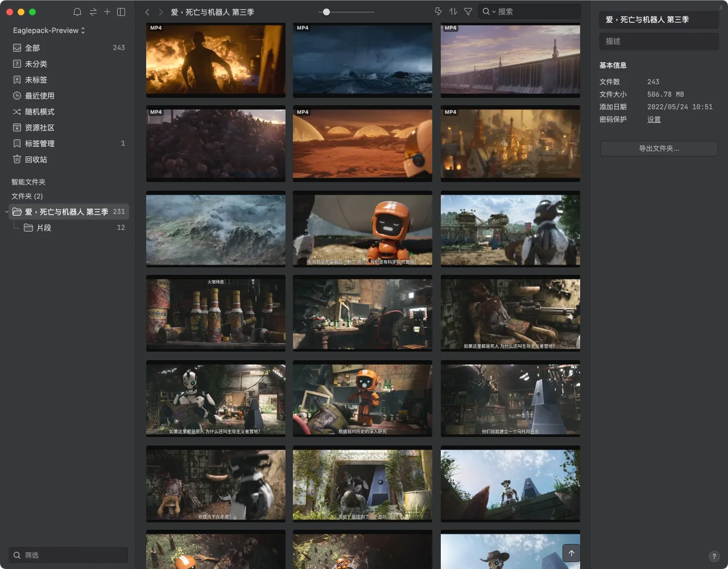Open 标签管理 in the sidebar
The image size is (728, 569).
point(69,143)
